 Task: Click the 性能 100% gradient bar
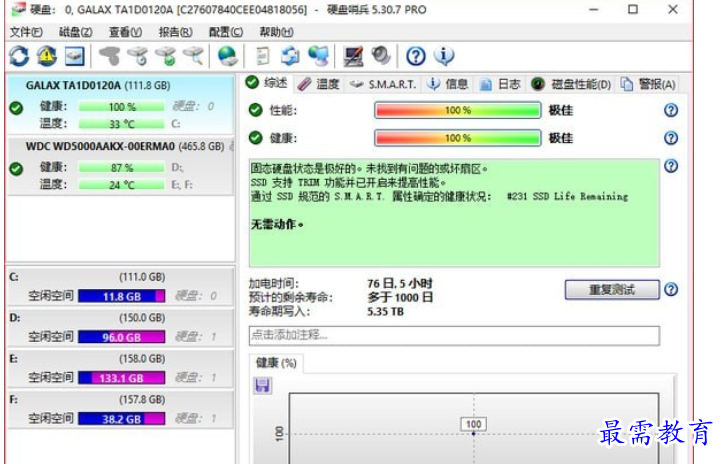(x=458, y=110)
